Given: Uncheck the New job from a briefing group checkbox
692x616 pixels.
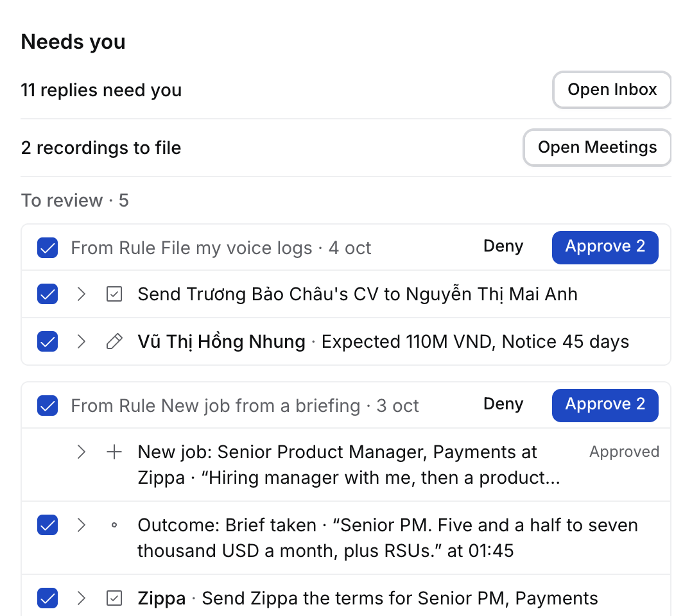Looking at the screenshot, I should click(48, 406).
